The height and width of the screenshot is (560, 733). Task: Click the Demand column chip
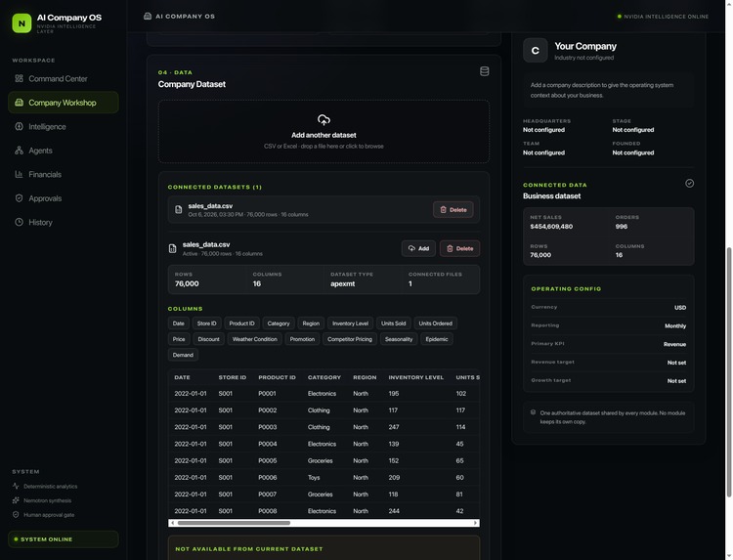coord(183,355)
